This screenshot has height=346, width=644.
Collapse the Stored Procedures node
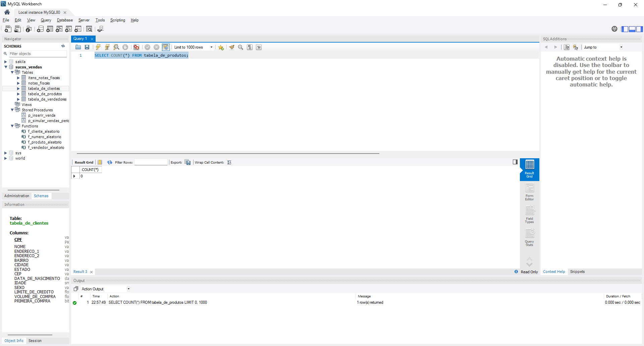(x=12, y=110)
